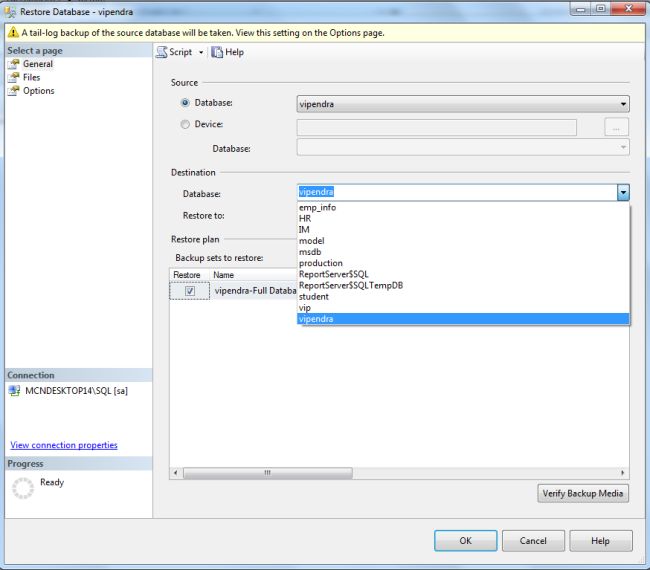
Task: Click the Files page icon
Action: click(x=14, y=77)
